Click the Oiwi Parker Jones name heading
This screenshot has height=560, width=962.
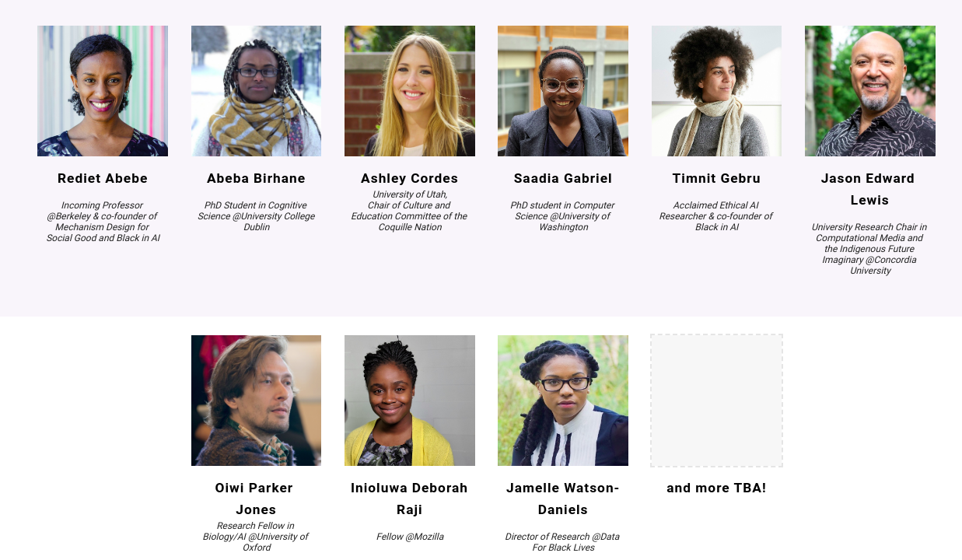[254, 499]
